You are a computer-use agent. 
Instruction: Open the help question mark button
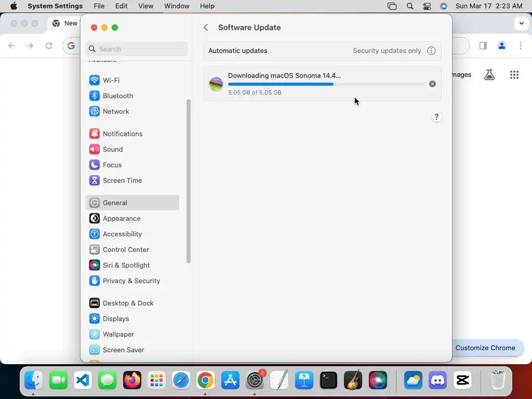coord(436,117)
